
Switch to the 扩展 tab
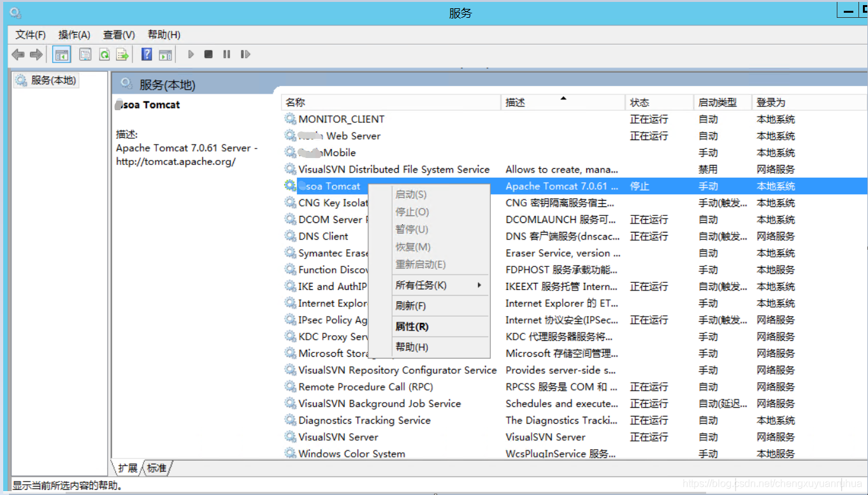coord(127,468)
